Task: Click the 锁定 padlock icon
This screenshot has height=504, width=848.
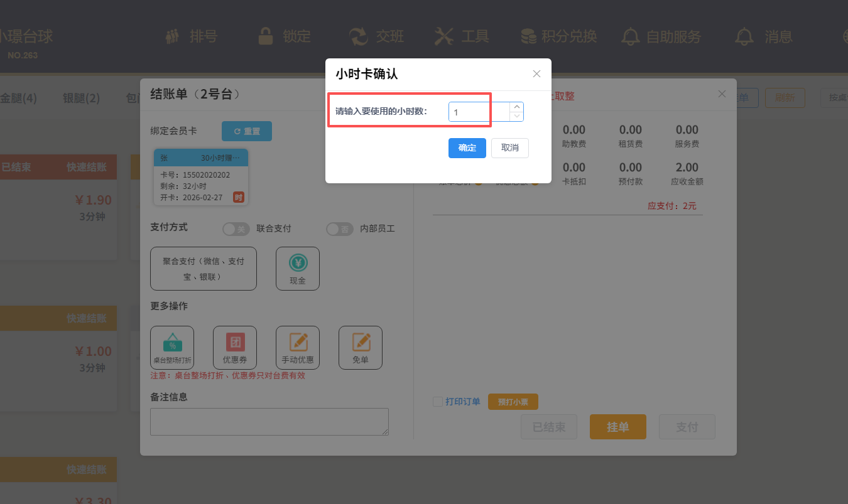Action: pyautogui.click(x=266, y=36)
